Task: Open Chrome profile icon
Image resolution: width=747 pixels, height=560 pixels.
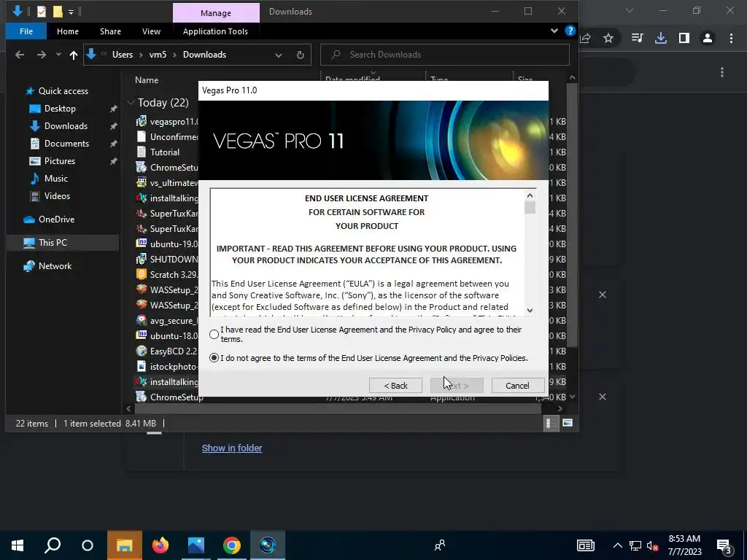Action: coord(708,38)
